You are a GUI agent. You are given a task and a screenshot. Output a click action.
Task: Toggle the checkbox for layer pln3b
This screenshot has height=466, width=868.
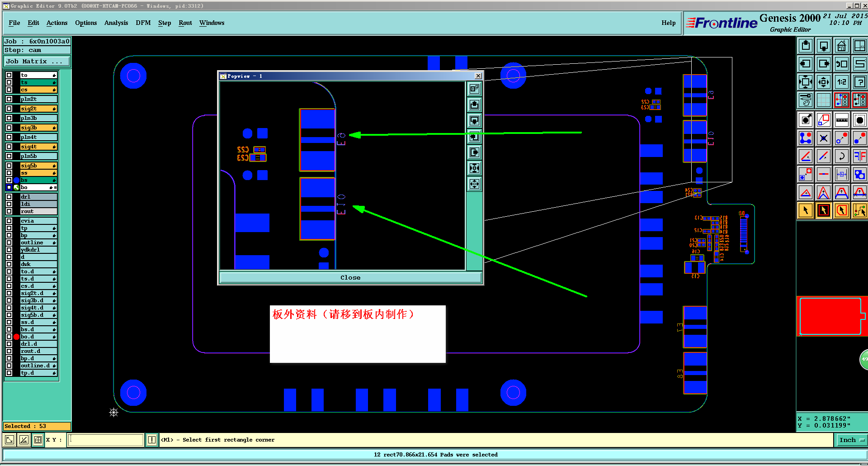pyautogui.click(x=9, y=118)
